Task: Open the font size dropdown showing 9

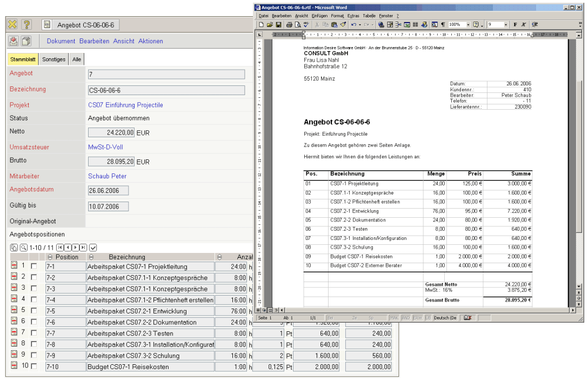Action: click(506, 25)
